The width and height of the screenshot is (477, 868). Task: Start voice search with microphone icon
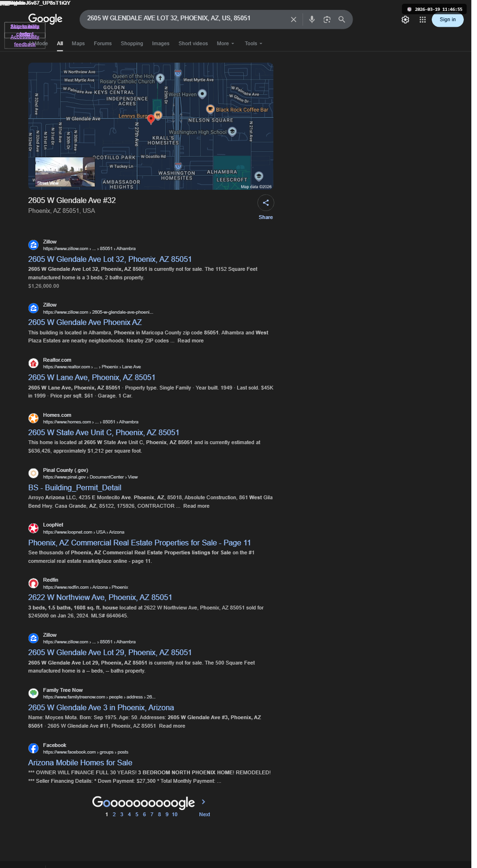click(312, 20)
